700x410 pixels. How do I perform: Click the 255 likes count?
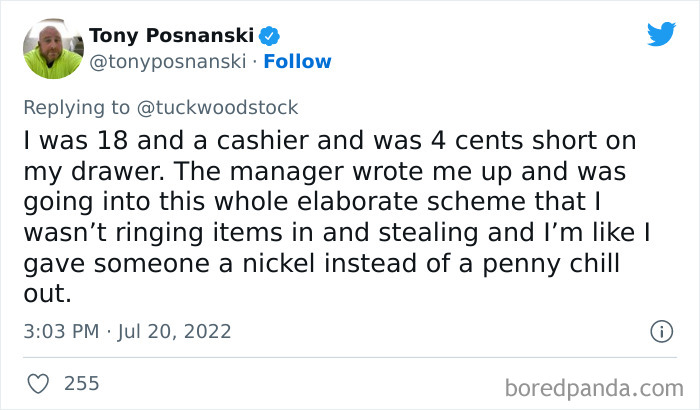(x=81, y=383)
